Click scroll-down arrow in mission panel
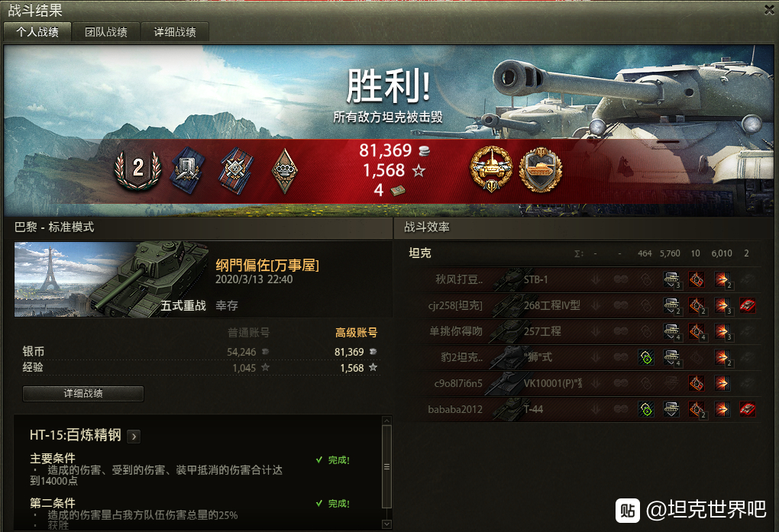The height and width of the screenshot is (532, 779). (x=387, y=524)
